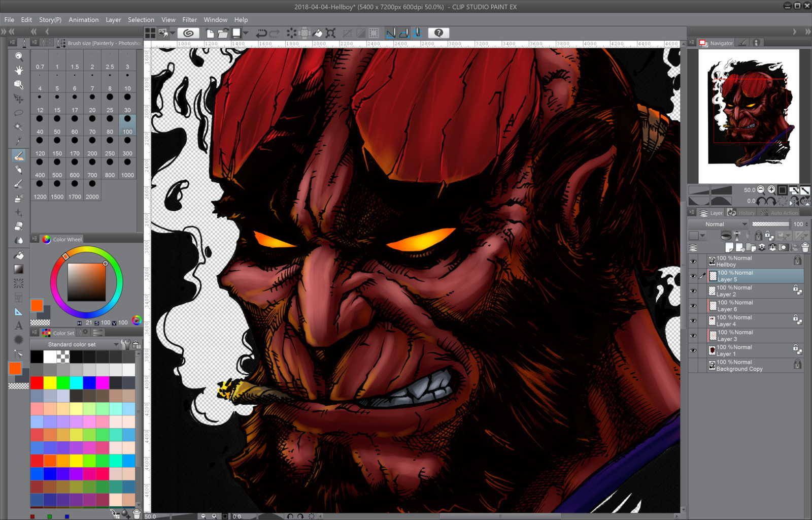Switch to the Auto Action tab

pos(780,213)
